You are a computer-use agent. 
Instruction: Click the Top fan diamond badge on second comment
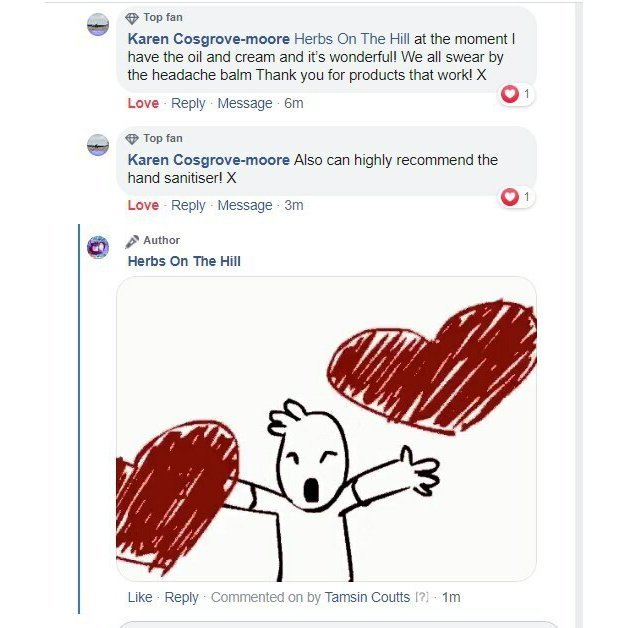(132, 139)
